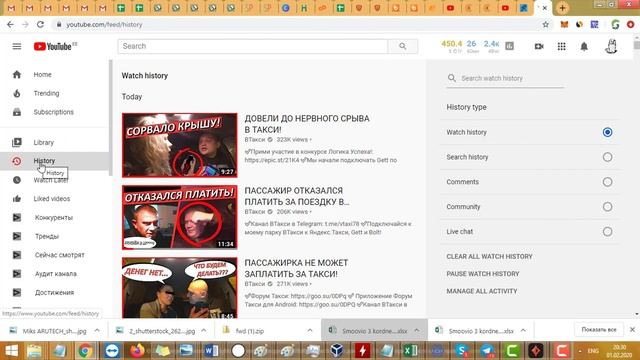Click CLEAR ALL WATCH HISTORY

click(x=489, y=257)
